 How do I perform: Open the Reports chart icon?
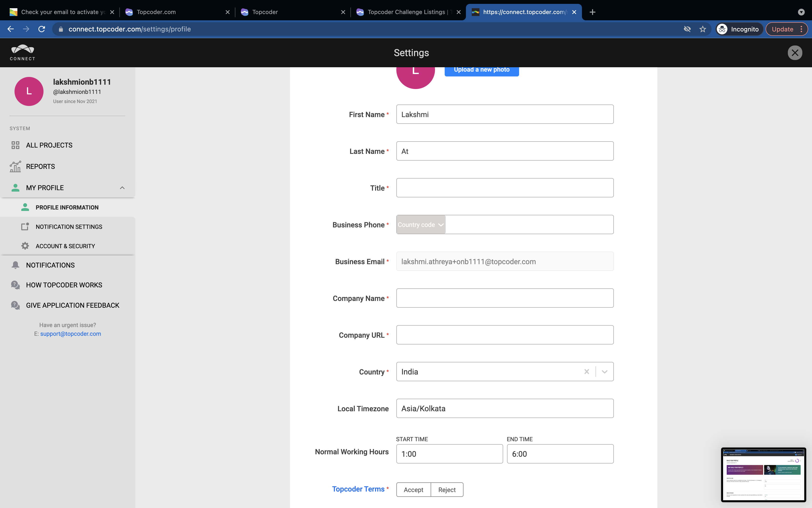pyautogui.click(x=15, y=166)
